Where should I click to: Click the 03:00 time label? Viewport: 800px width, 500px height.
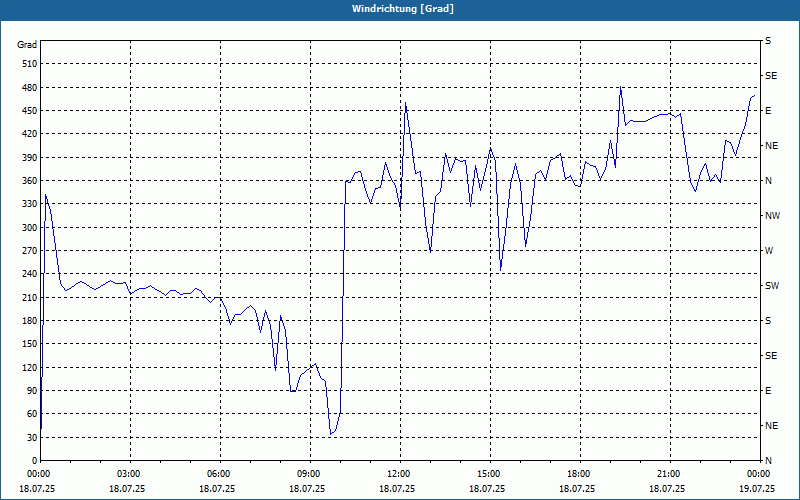(x=131, y=474)
